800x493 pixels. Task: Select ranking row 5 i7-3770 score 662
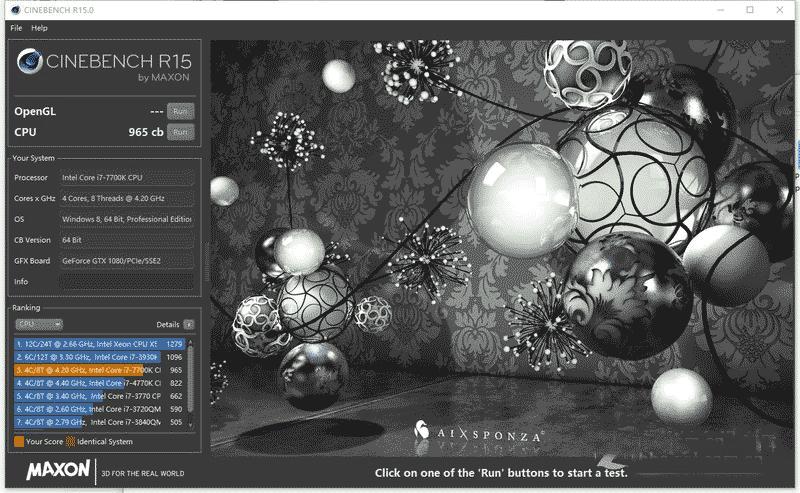coord(99,396)
